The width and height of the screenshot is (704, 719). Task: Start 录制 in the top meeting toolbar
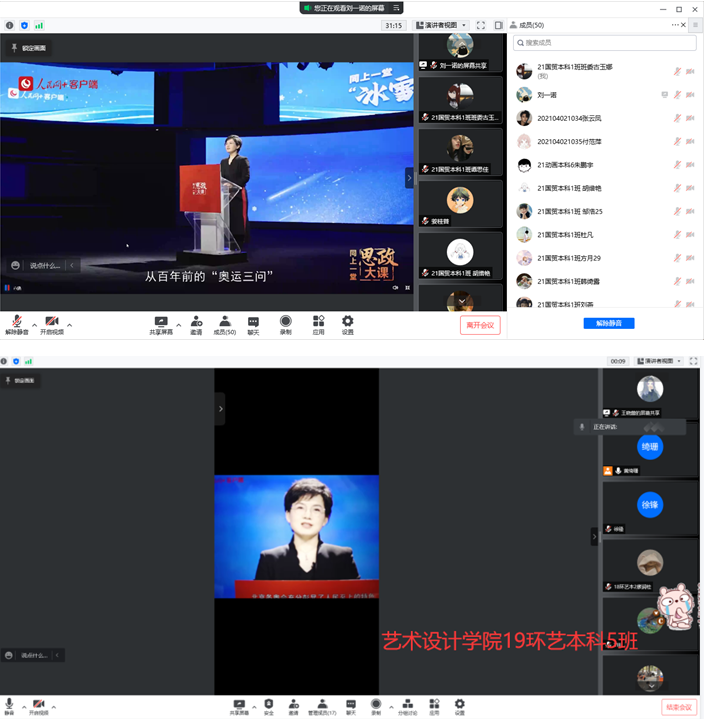(285, 324)
